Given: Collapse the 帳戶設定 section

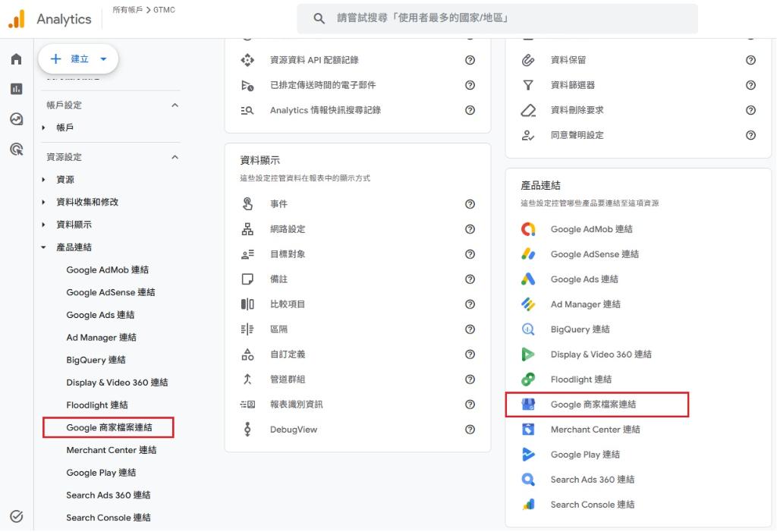Looking at the screenshot, I should point(175,105).
